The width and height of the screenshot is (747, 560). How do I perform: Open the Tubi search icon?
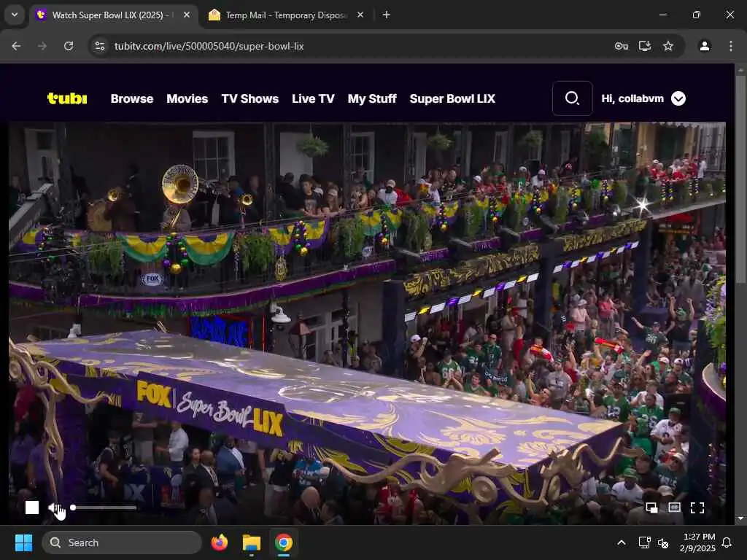572,98
